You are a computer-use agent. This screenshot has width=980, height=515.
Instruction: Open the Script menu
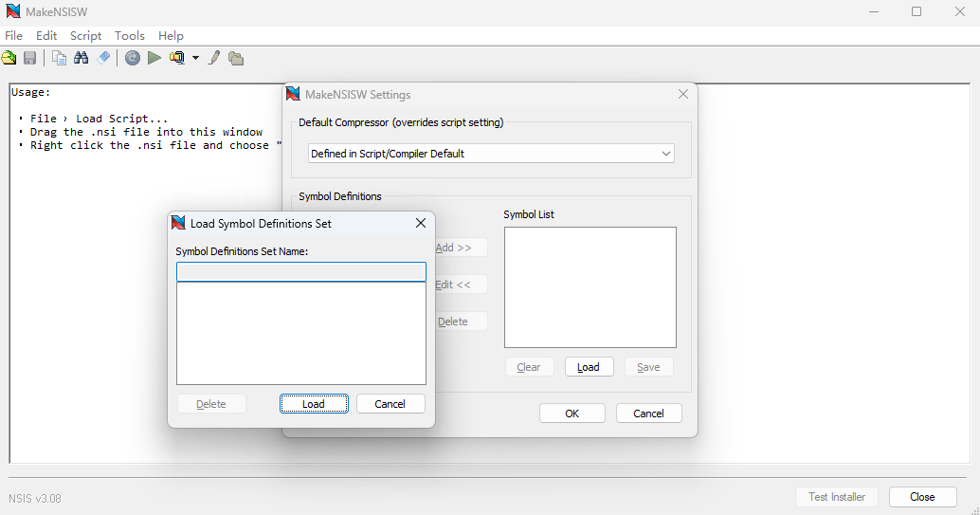(85, 35)
